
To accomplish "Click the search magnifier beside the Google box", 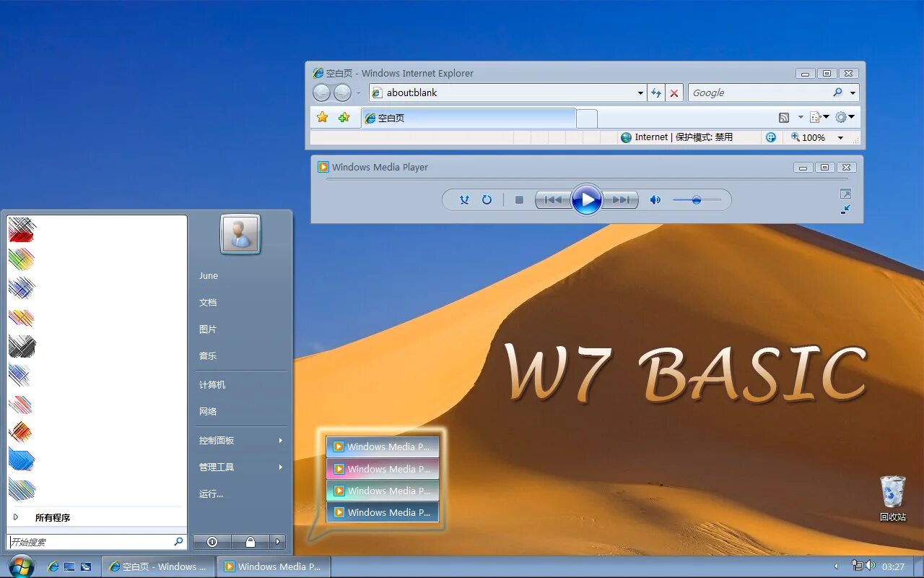I will [837, 92].
